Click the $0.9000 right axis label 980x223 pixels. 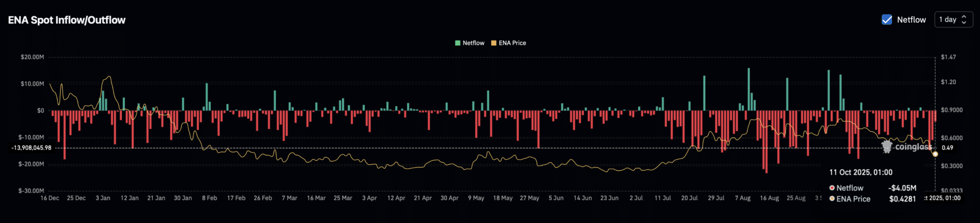point(951,110)
